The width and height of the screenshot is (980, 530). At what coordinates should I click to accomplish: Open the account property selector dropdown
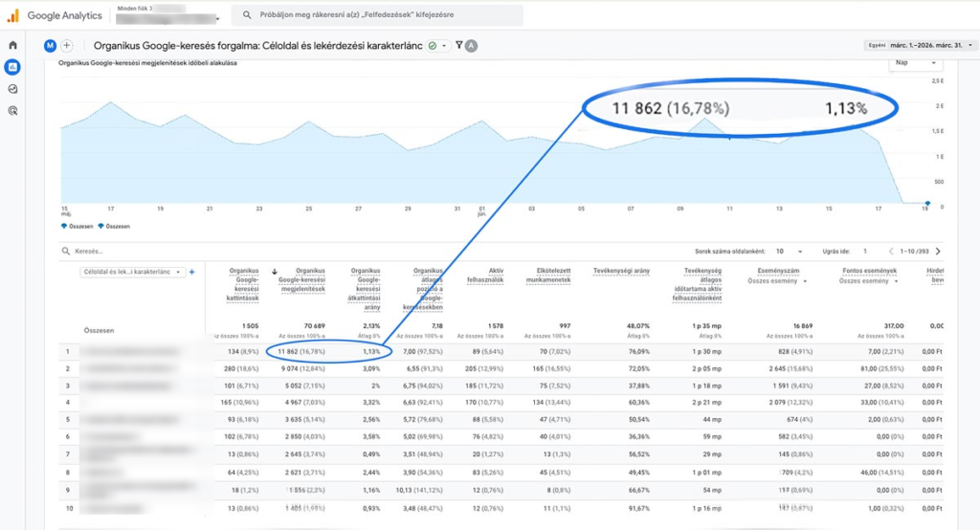[x=168, y=19]
